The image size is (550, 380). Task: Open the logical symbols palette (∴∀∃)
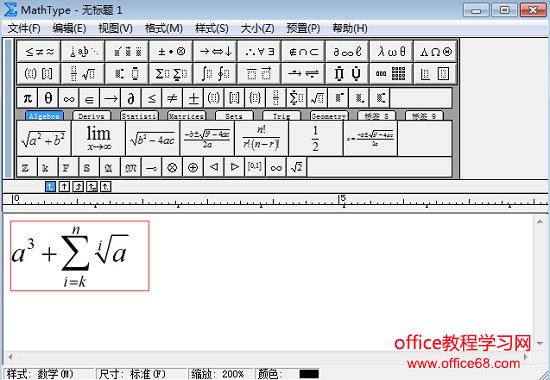(260, 52)
